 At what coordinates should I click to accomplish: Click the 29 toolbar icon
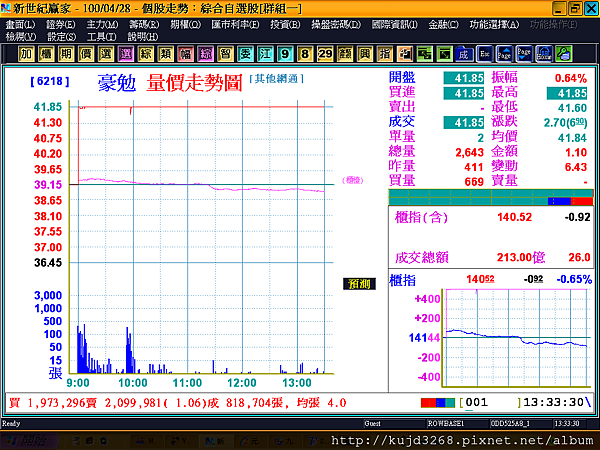(x=325, y=54)
